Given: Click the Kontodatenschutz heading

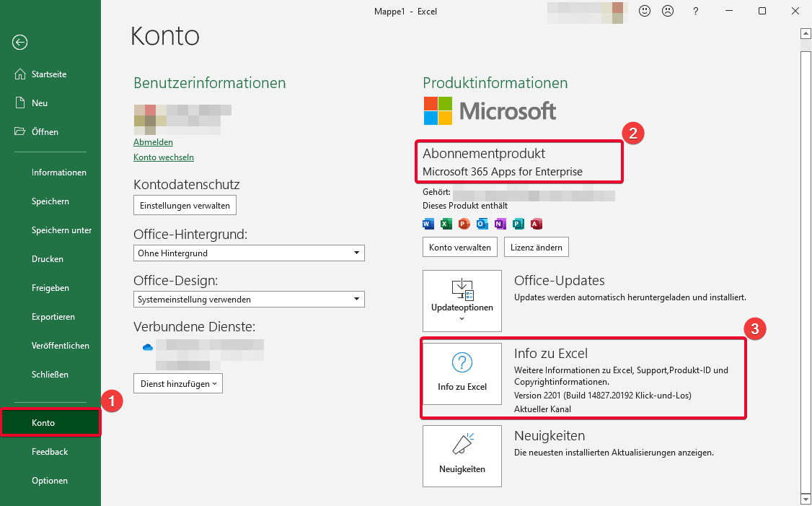Looking at the screenshot, I should point(187,185).
